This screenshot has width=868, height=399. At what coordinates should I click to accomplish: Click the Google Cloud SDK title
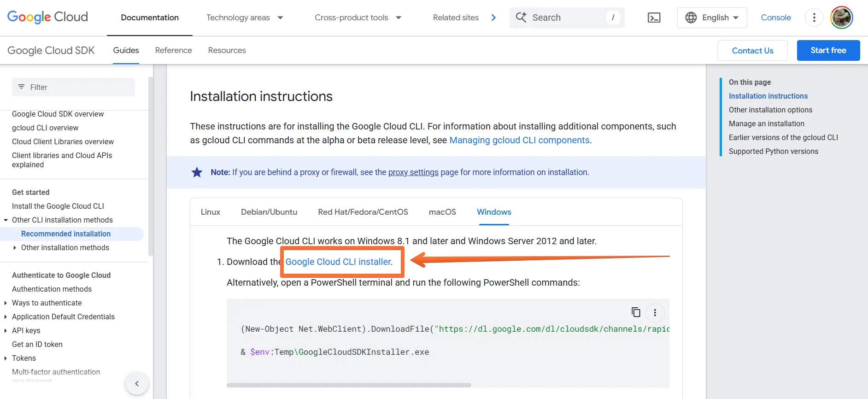click(x=51, y=50)
